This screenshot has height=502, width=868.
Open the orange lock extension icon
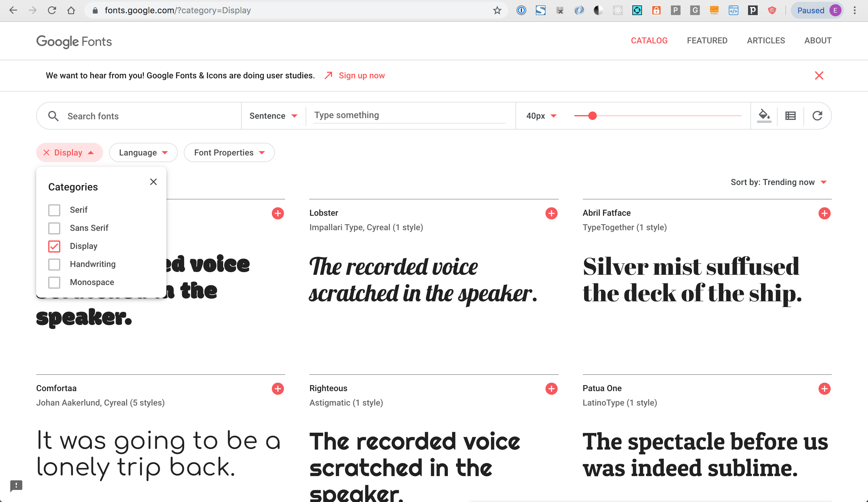[x=656, y=10]
